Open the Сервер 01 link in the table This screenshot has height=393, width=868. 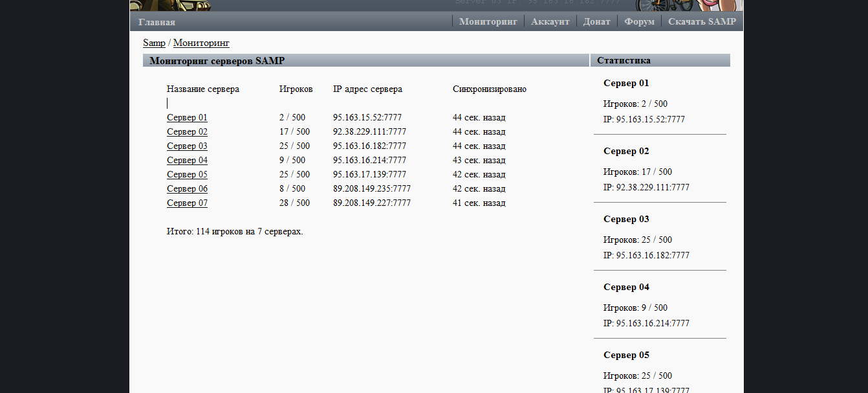tap(187, 118)
